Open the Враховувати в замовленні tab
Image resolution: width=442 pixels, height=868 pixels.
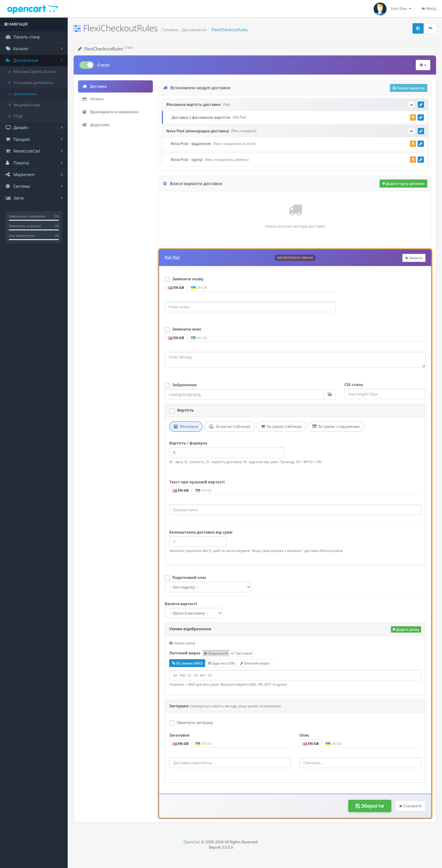point(115,112)
